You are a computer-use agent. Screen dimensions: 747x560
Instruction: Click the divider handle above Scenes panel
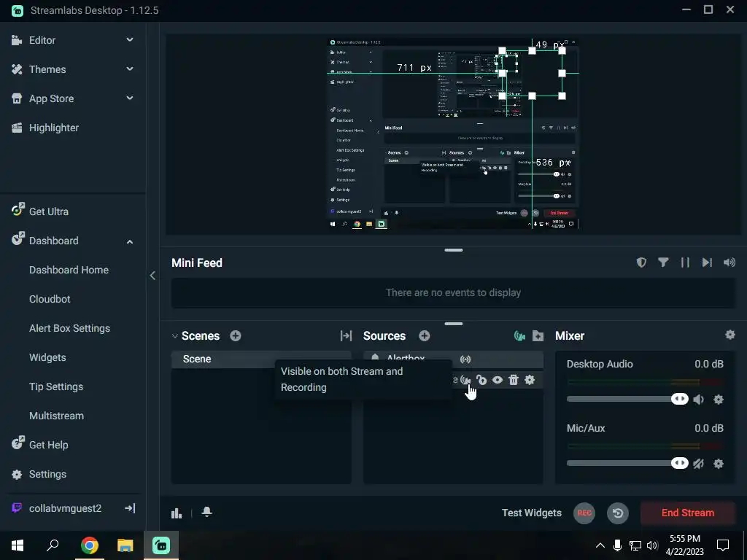[454, 324]
